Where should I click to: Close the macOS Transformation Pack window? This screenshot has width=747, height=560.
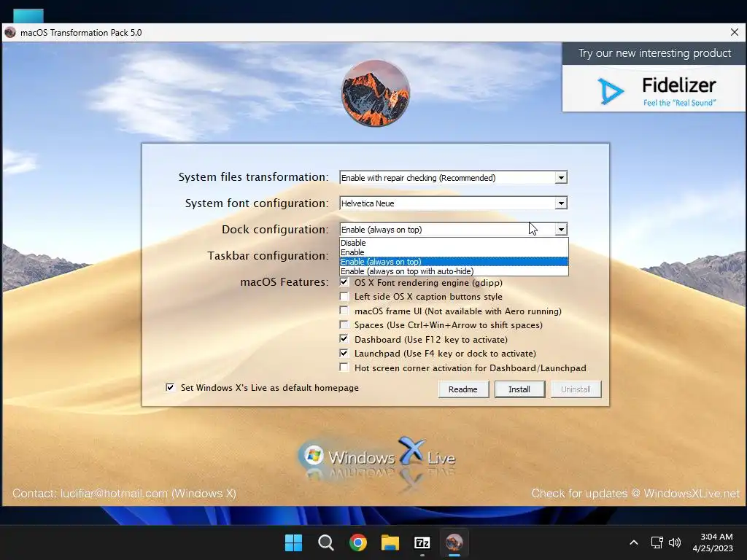734,32
